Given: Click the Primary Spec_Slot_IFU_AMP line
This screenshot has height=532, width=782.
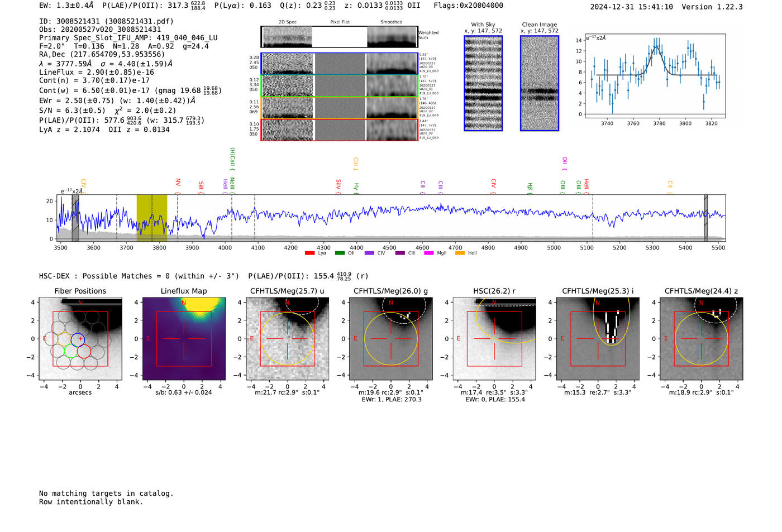Looking at the screenshot, I should pyautogui.click(x=128, y=38).
